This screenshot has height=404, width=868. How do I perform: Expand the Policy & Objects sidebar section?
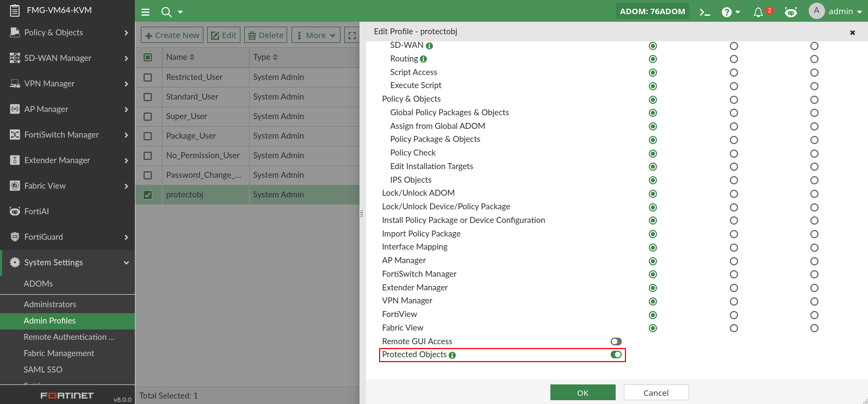coord(67,33)
